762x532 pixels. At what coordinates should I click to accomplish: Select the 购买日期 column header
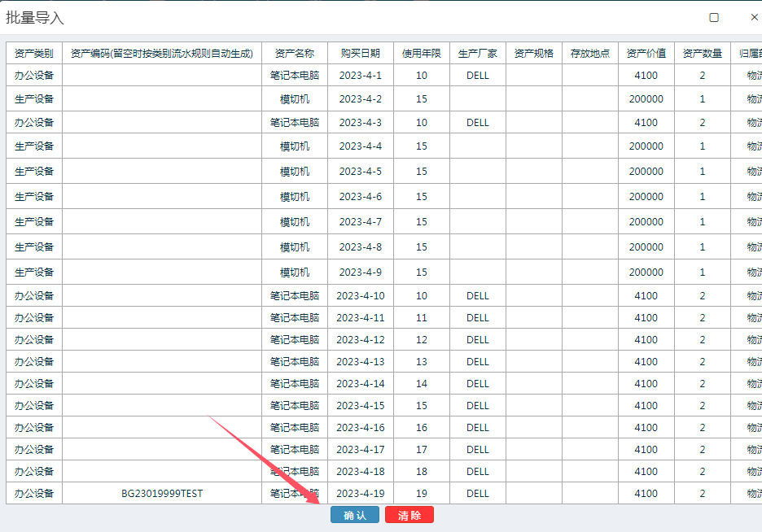360,54
